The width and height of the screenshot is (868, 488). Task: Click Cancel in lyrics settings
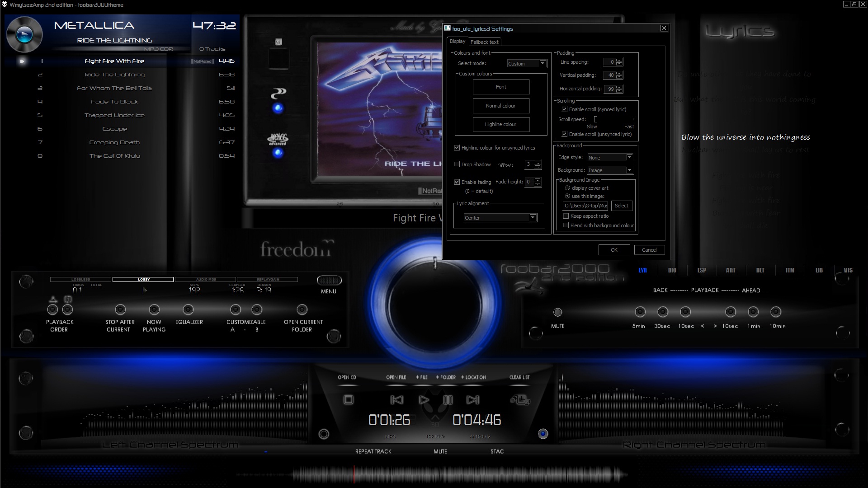point(649,250)
